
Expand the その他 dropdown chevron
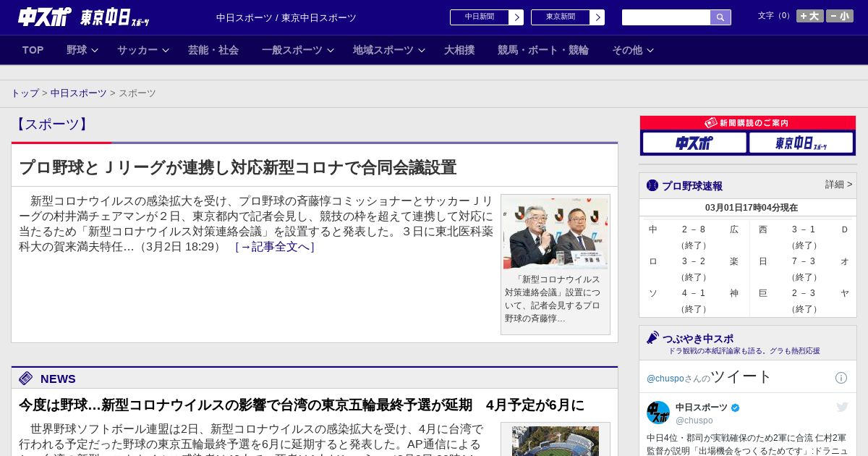[650, 51]
